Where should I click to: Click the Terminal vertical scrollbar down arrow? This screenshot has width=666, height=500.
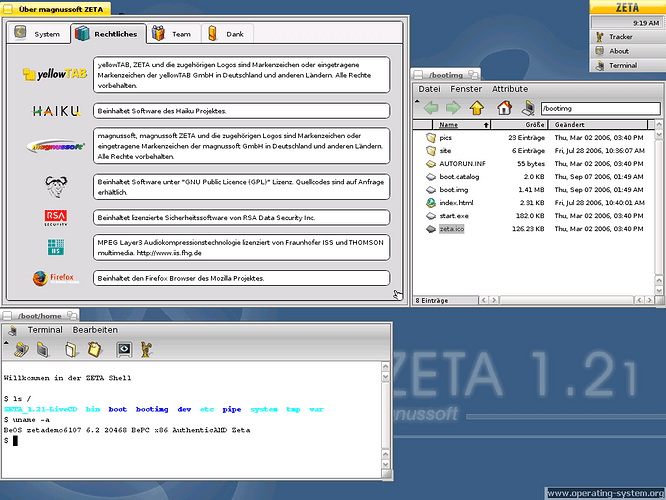[x=386, y=464]
